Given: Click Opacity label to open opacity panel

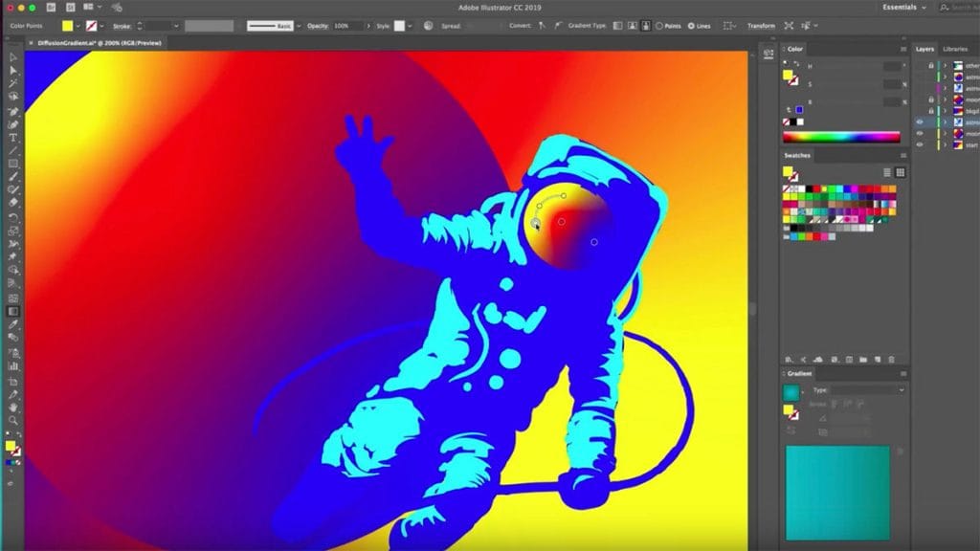Looking at the screenshot, I should pyautogui.click(x=318, y=26).
